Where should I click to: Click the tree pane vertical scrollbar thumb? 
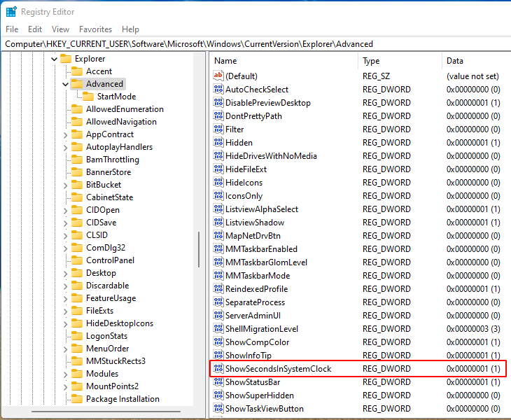199,249
